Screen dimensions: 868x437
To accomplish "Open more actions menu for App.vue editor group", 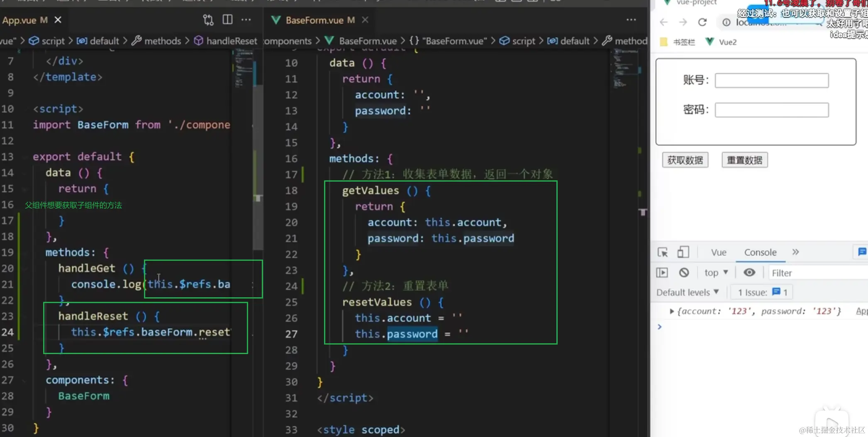I will click(246, 20).
